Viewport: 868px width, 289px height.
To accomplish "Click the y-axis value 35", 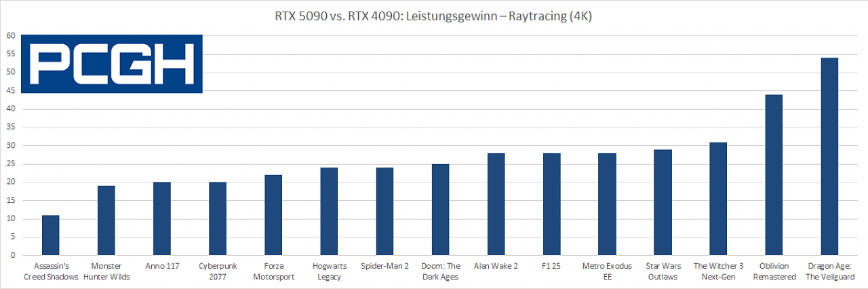I will click(10, 128).
